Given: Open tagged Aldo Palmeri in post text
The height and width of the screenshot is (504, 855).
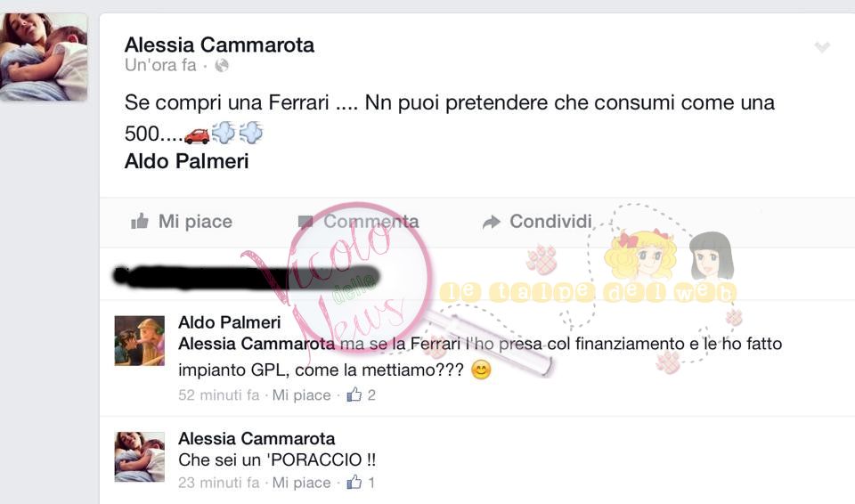Looking at the screenshot, I should point(186,161).
